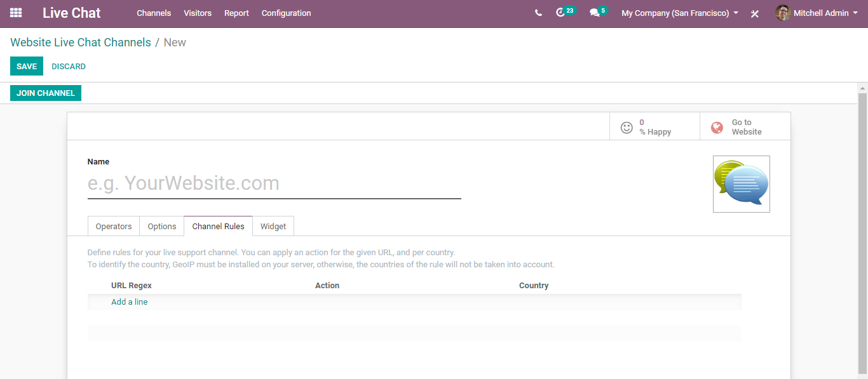Image resolution: width=868 pixels, height=379 pixels.
Task: Open the Report menu
Action: [236, 13]
